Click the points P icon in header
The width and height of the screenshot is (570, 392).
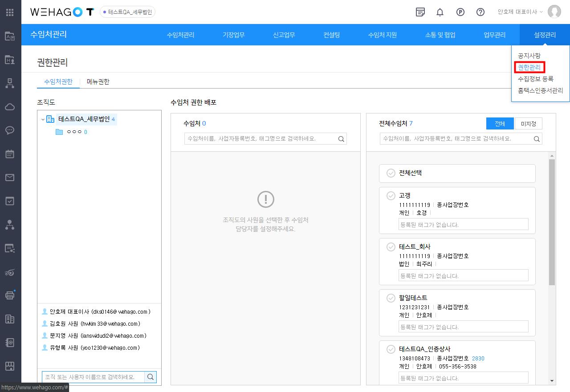pyautogui.click(x=460, y=12)
